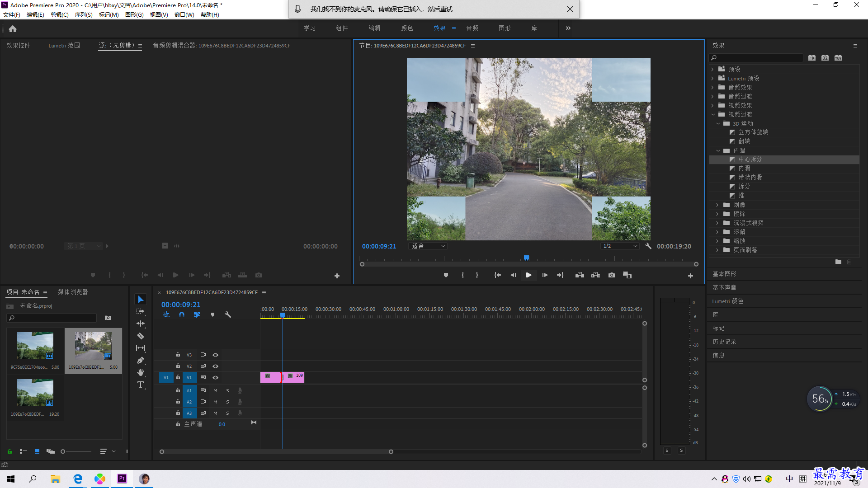This screenshot has height=488, width=868.
Task: Expand the 划像 folder
Action: coord(718,205)
